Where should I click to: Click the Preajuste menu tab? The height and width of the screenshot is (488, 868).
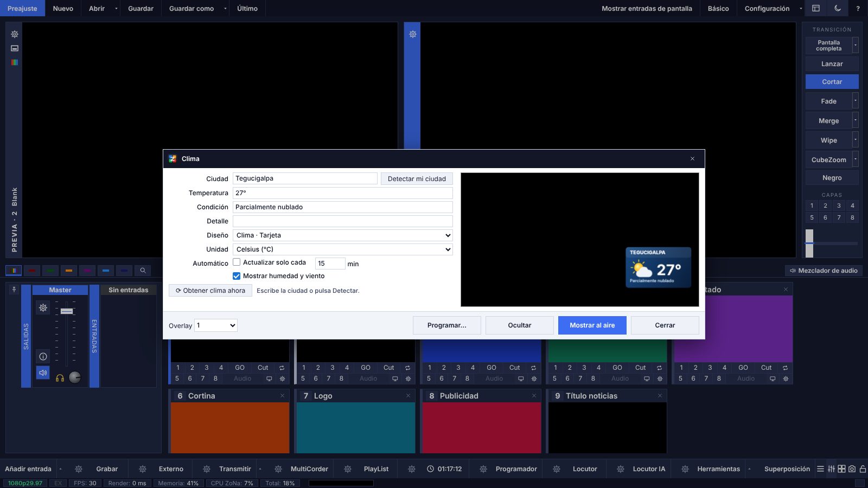[x=22, y=8]
